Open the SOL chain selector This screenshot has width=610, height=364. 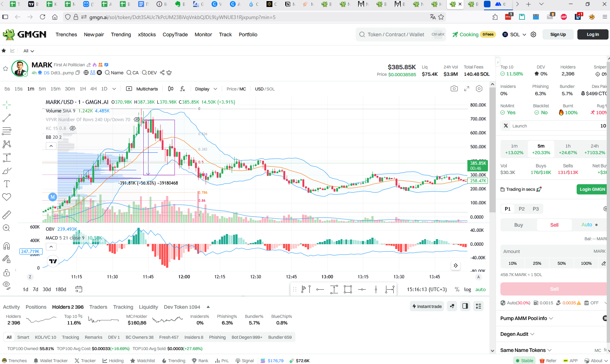click(514, 34)
